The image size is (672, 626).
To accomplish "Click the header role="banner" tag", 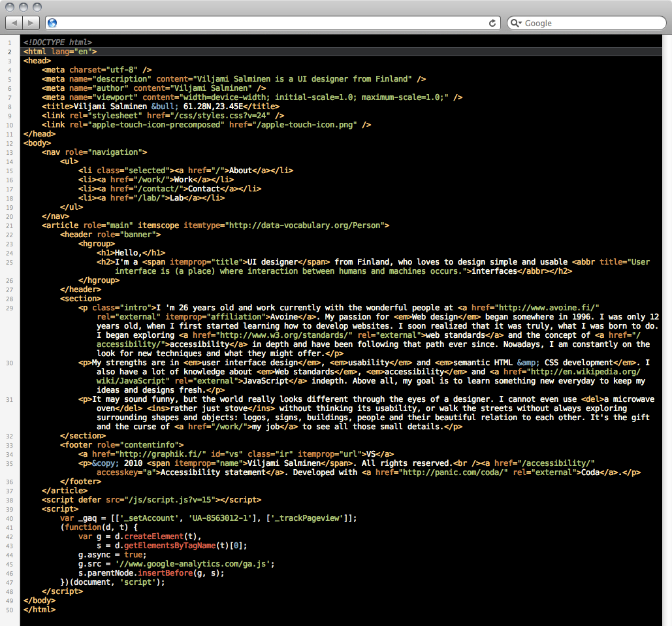I will (x=110, y=235).
